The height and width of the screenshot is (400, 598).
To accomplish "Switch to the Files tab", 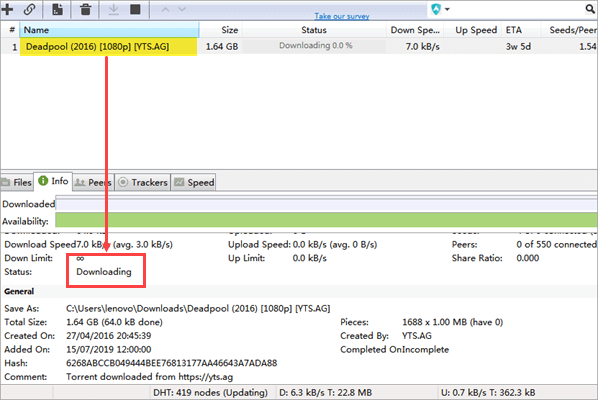I will [x=17, y=183].
